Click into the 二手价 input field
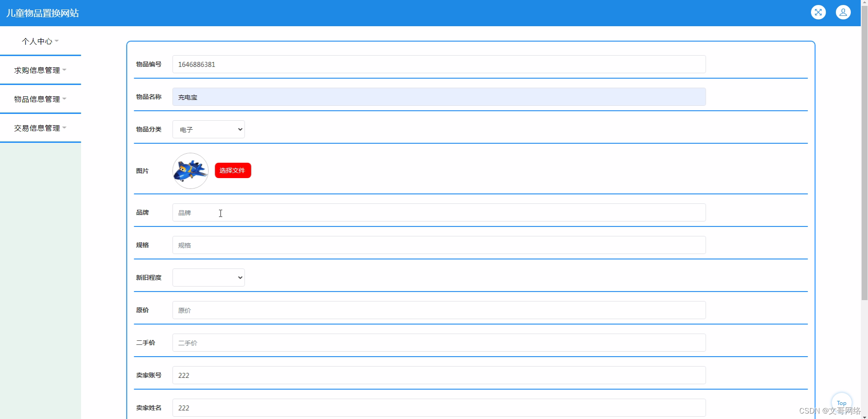 click(439, 343)
